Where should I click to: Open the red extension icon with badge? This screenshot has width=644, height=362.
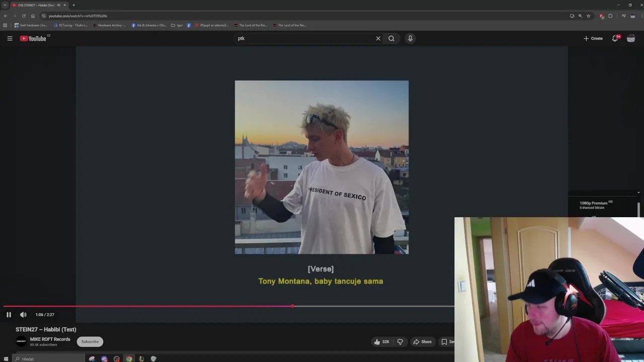click(x=602, y=16)
